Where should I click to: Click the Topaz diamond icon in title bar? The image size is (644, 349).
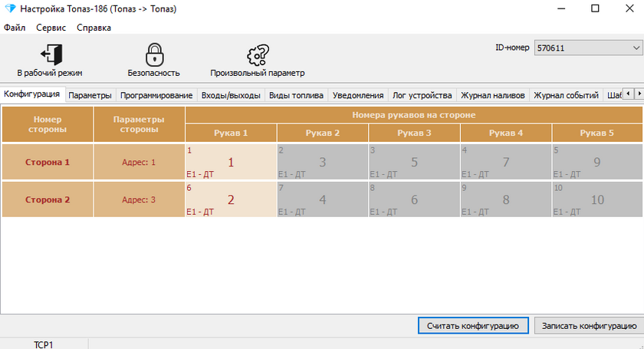[10, 8]
